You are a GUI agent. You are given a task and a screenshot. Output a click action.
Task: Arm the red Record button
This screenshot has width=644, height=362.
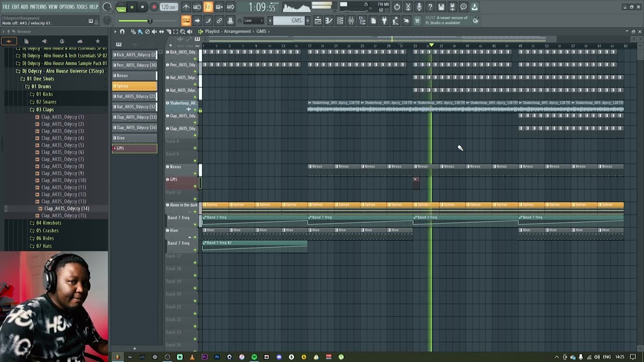pyautogui.click(x=154, y=7)
